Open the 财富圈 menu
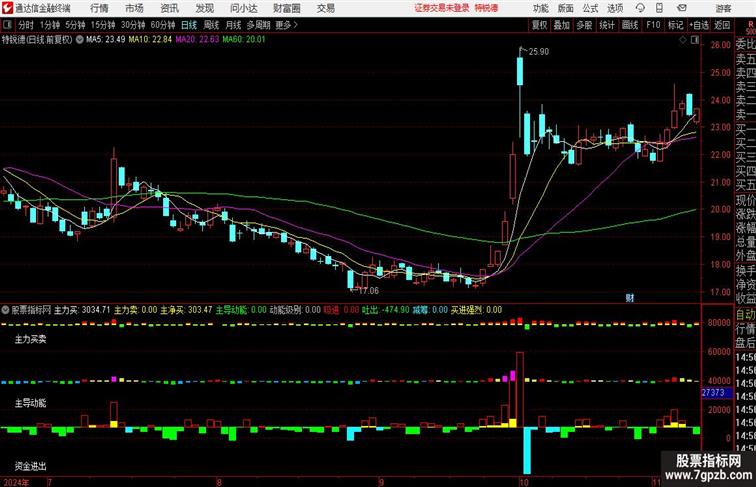Viewport: 756px width, 487px height. (x=287, y=8)
